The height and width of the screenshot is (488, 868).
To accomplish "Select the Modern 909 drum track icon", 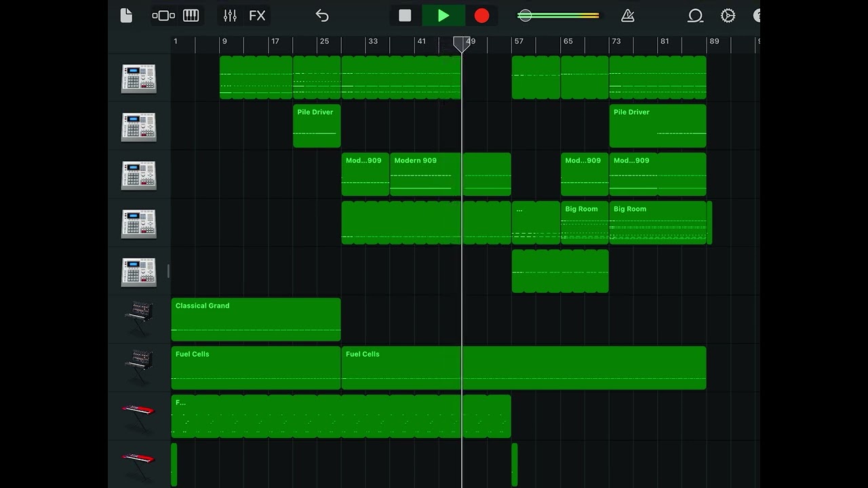I will click(138, 175).
